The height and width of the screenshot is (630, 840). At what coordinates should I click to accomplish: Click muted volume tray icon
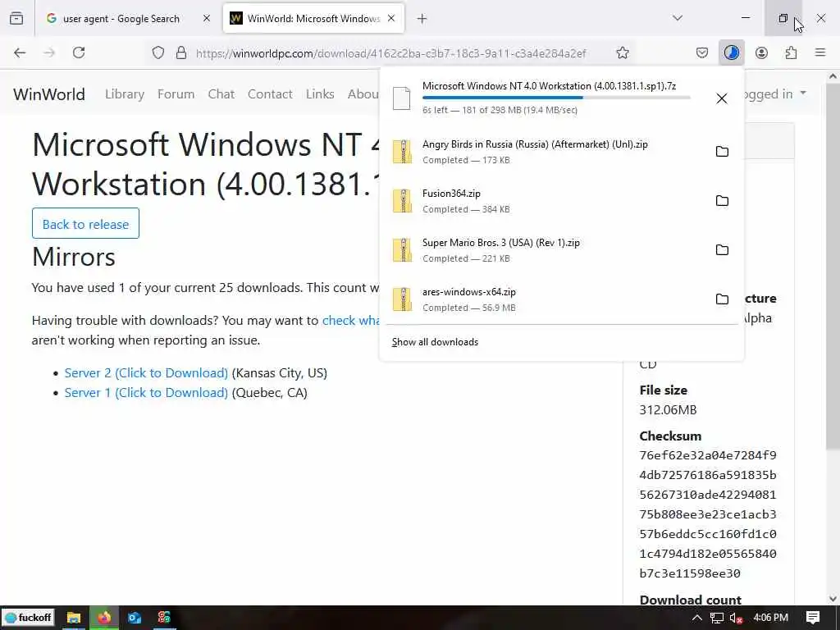(736, 619)
